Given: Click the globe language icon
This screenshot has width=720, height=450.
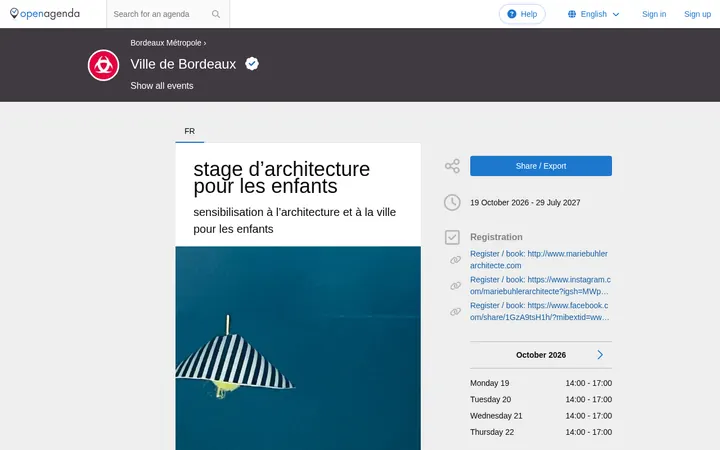Looking at the screenshot, I should point(572,14).
